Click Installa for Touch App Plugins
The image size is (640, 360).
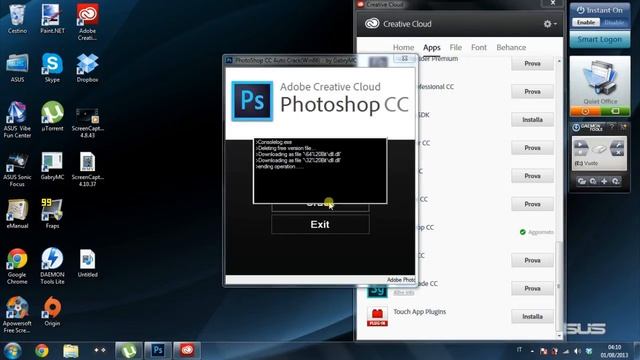coord(532,317)
